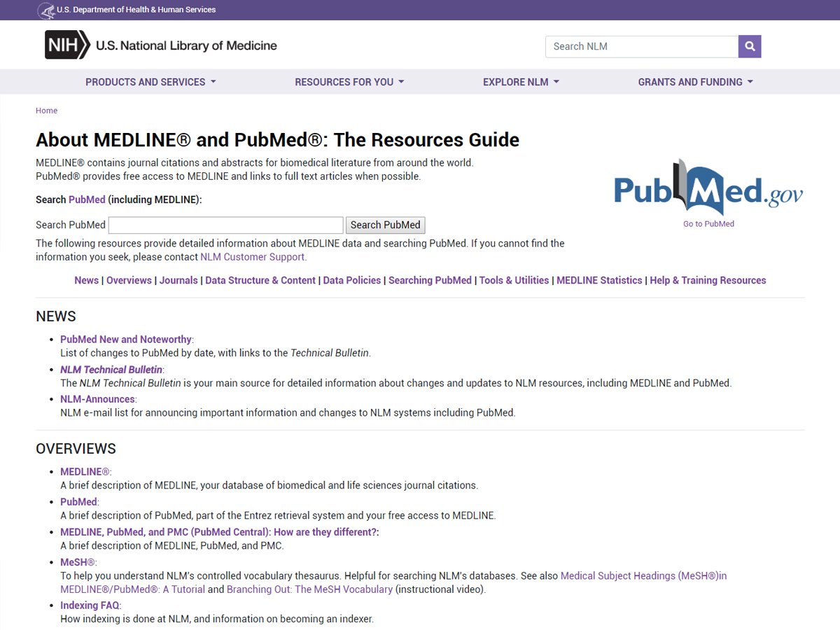The image size is (840, 630).
Task: Click inside the Search PubMed text box
Action: (x=225, y=225)
